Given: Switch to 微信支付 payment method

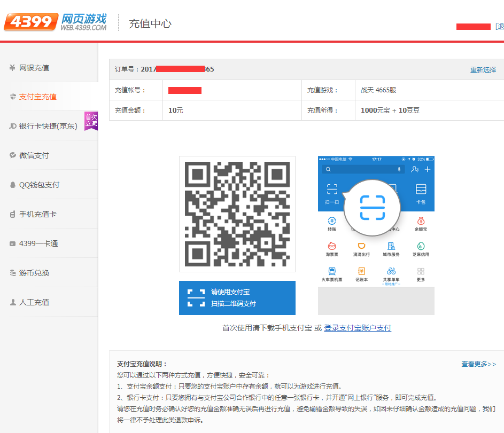Looking at the screenshot, I should pyautogui.click(x=34, y=155).
